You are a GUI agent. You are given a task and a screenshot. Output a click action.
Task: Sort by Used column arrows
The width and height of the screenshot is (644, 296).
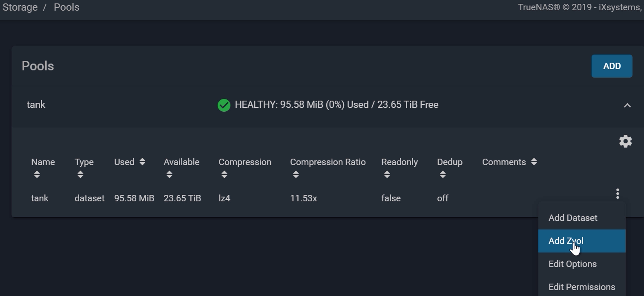click(x=142, y=162)
